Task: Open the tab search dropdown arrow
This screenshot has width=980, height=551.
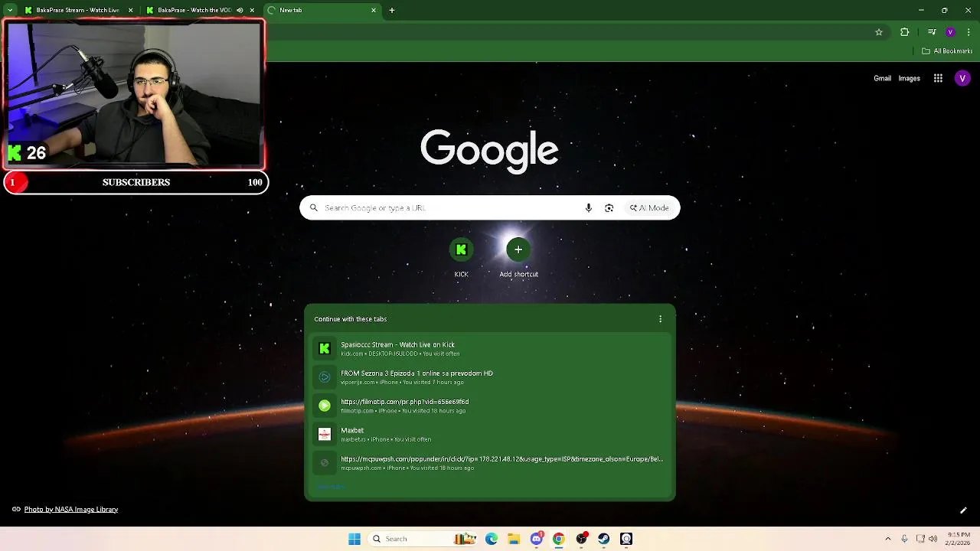Action: pyautogui.click(x=9, y=10)
